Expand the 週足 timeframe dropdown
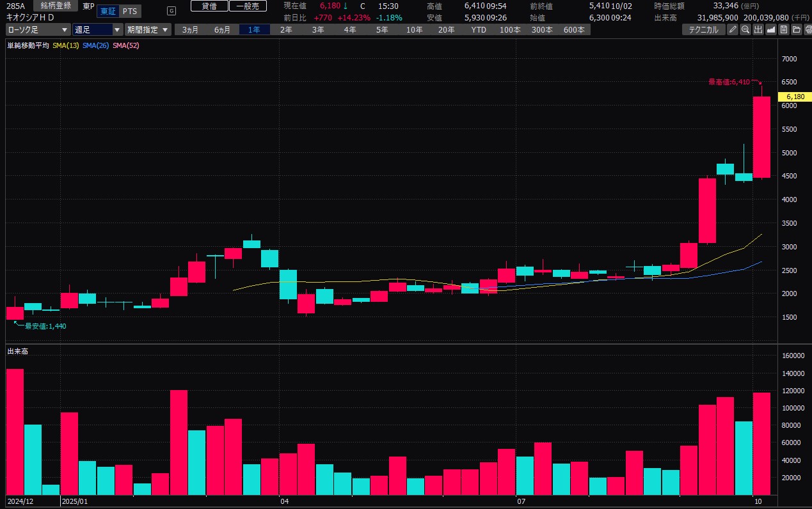Viewport: 812px width, 509px height. (x=97, y=29)
